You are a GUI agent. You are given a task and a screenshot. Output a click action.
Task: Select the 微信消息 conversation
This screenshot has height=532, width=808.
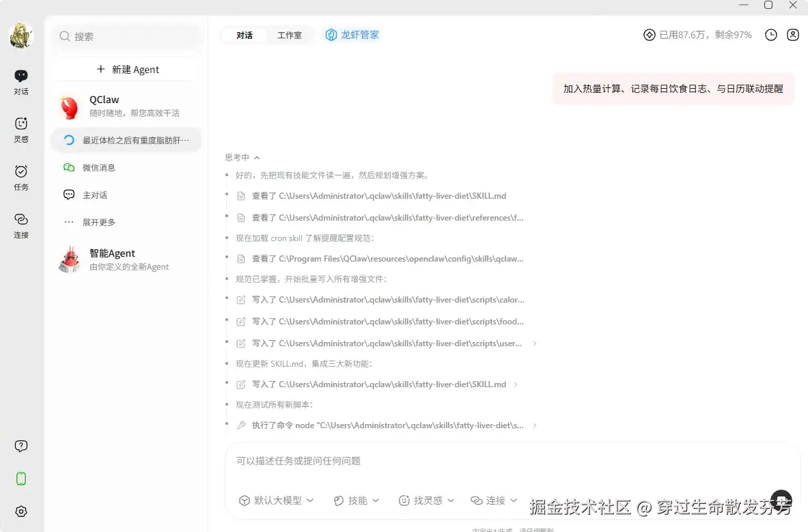point(126,167)
